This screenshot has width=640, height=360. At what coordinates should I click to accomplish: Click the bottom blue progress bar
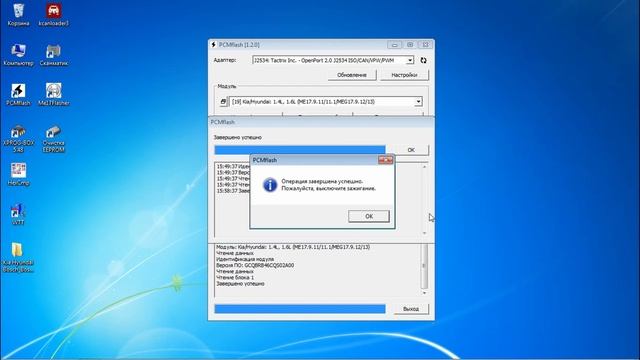(300, 309)
